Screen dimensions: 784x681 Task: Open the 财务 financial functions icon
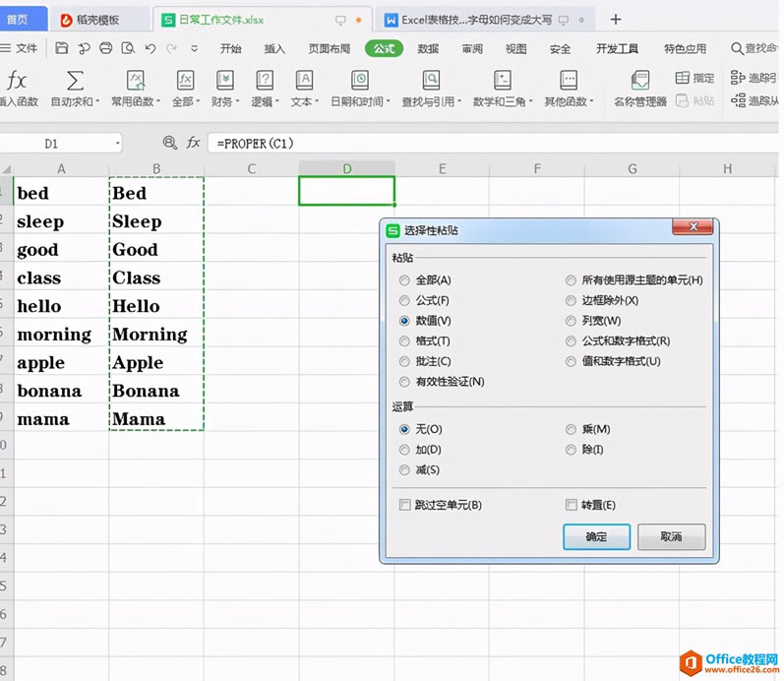click(x=225, y=80)
